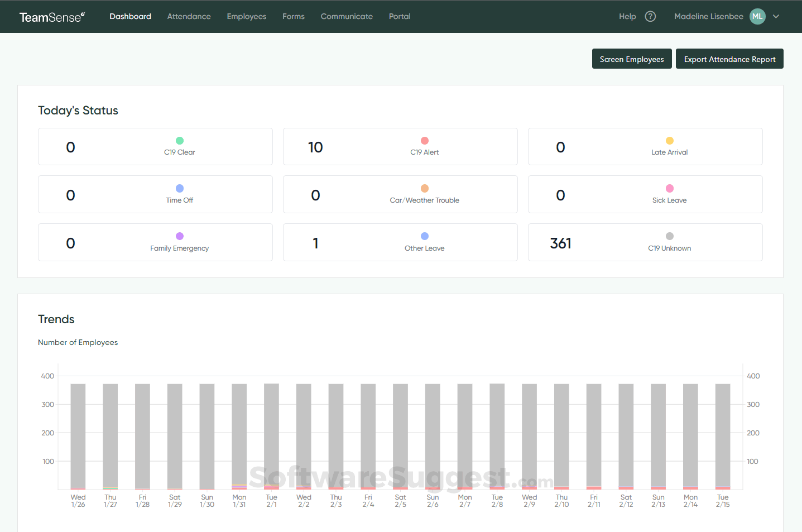802x532 pixels.
Task: Click the Export Attendance Report button
Action: pyautogui.click(x=729, y=59)
